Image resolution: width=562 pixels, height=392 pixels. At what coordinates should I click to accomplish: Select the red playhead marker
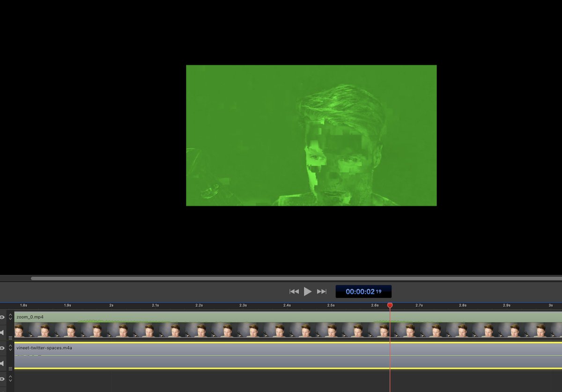(x=390, y=305)
